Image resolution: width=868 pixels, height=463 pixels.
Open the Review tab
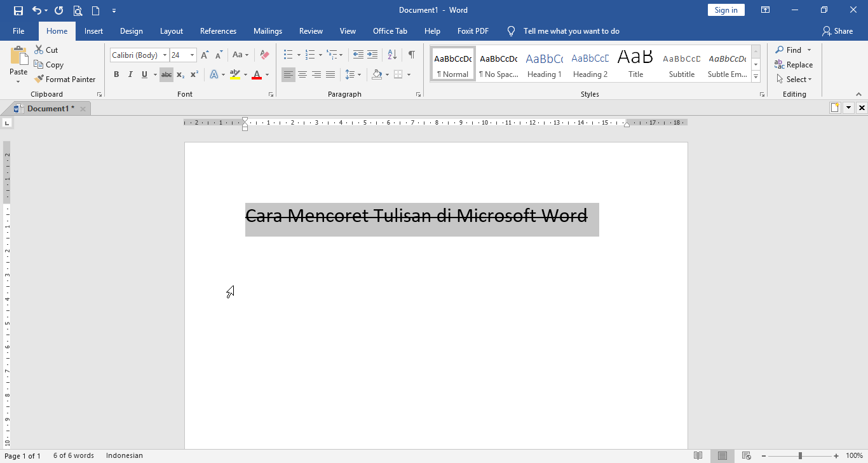click(x=311, y=31)
